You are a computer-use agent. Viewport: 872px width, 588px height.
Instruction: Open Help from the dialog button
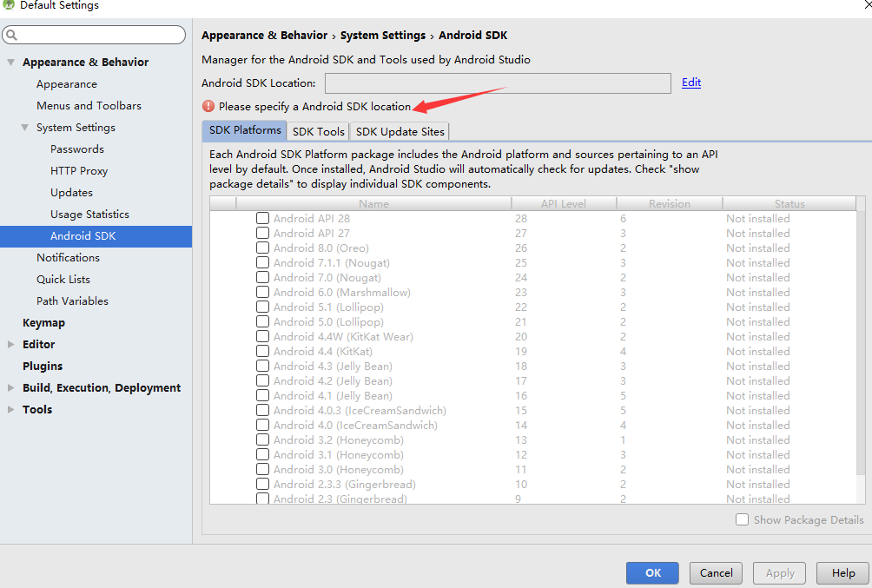pyautogui.click(x=843, y=573)
